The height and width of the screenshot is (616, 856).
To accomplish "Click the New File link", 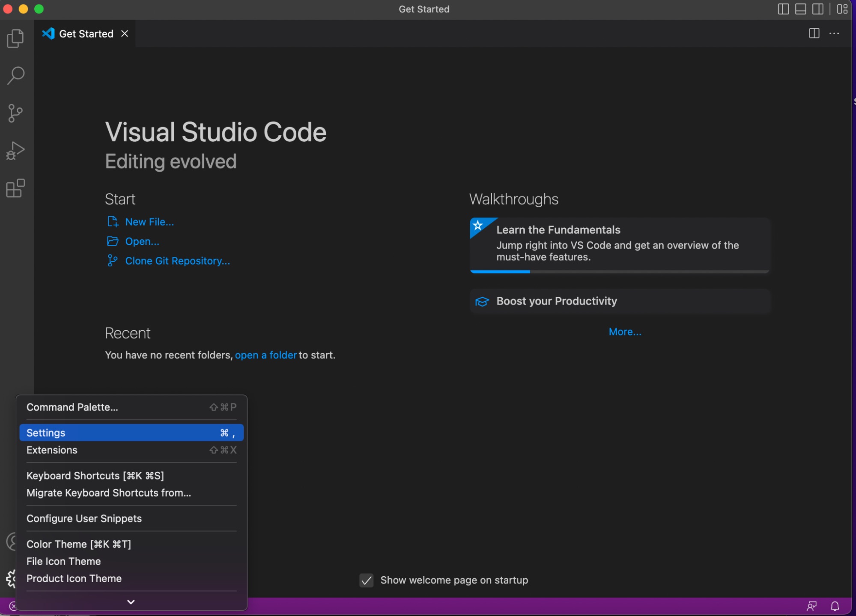I will click(x=149, y=222).
